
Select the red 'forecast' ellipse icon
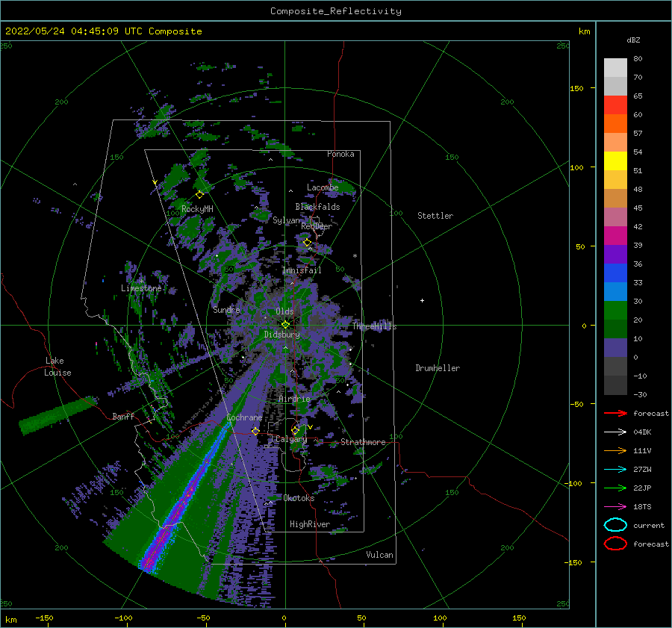pyautogui.click(x=615, y=544)
